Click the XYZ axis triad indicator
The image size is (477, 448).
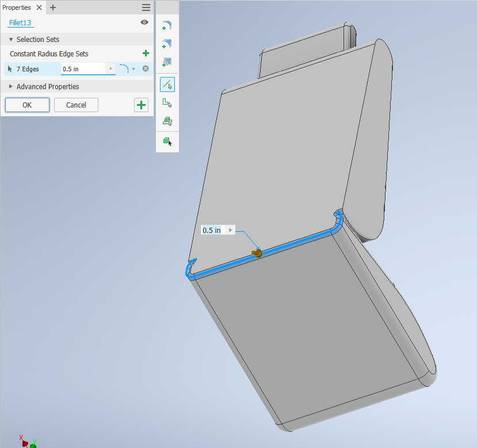point(28,442)
